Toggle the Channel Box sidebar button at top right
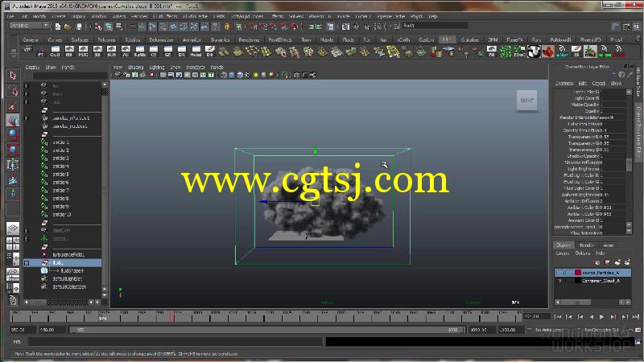 (x=637, y=27)
